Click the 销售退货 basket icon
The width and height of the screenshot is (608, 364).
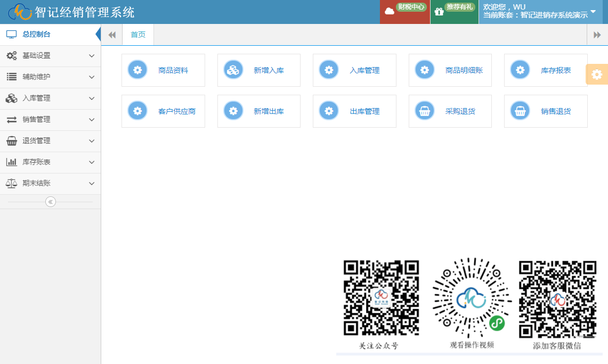tap(520, 111)
